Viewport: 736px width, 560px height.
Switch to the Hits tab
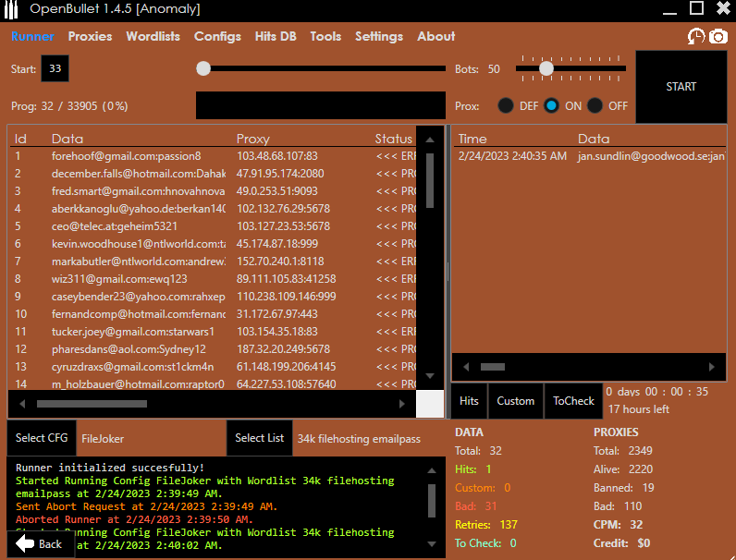click(x=469, y=401)
